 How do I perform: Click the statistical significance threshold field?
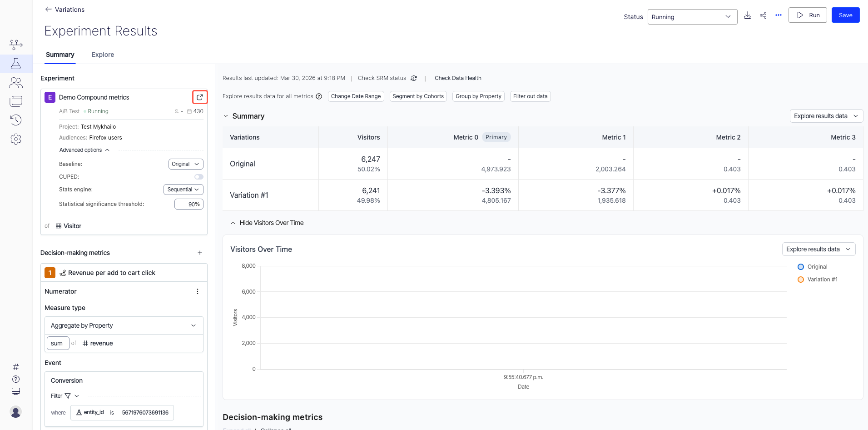[189, 204]
